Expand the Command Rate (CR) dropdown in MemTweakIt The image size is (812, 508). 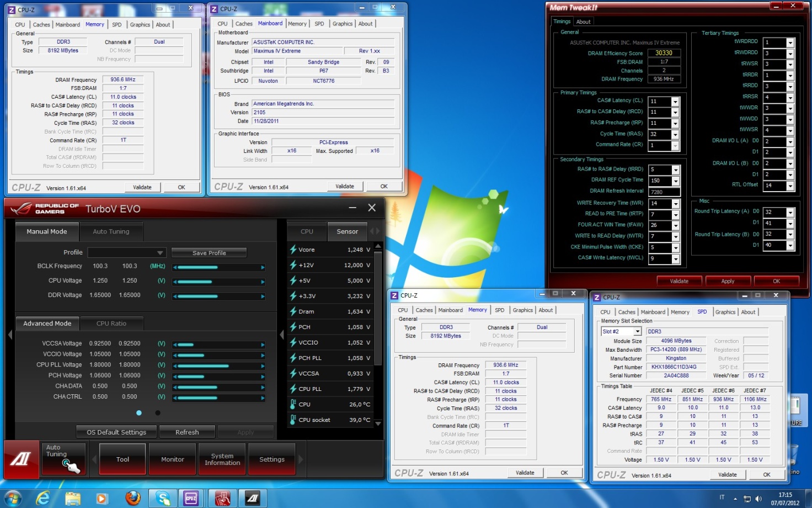coord(675,146)
